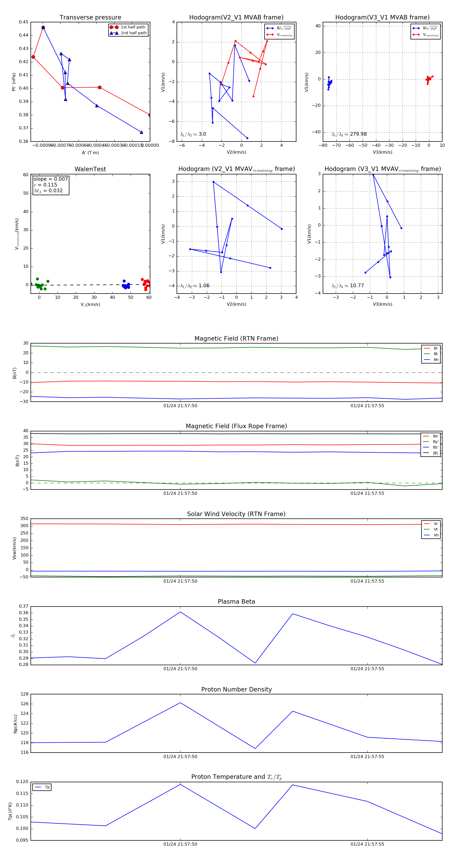Click the 'Magnetic Field (RTN Frame)' title
This screenshot has height=868, width=473.
coord(236,339)
